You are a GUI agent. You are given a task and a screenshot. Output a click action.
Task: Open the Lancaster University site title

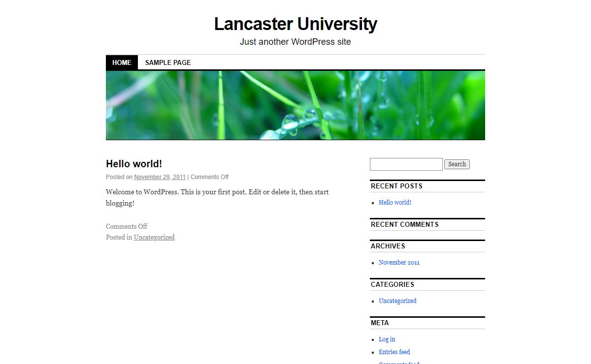[x=295, y=24]
